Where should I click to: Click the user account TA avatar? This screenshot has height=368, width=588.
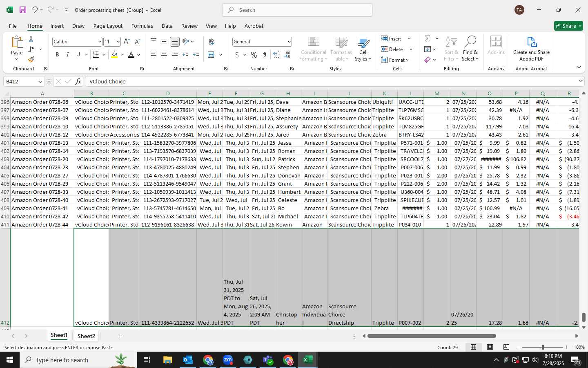tap(519, 10)
